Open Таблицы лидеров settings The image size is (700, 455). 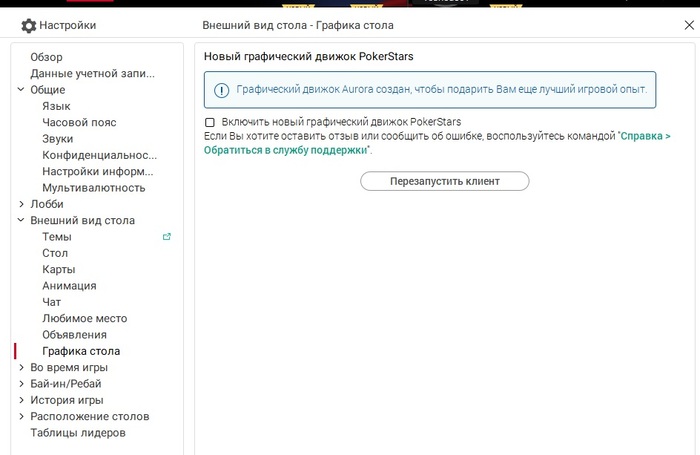[x=78, y=433]
